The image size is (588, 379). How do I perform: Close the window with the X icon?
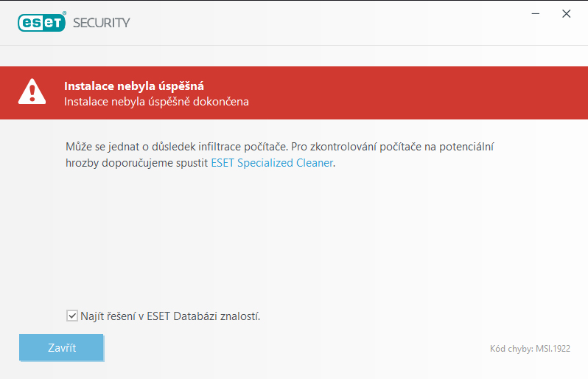point(566,13)
